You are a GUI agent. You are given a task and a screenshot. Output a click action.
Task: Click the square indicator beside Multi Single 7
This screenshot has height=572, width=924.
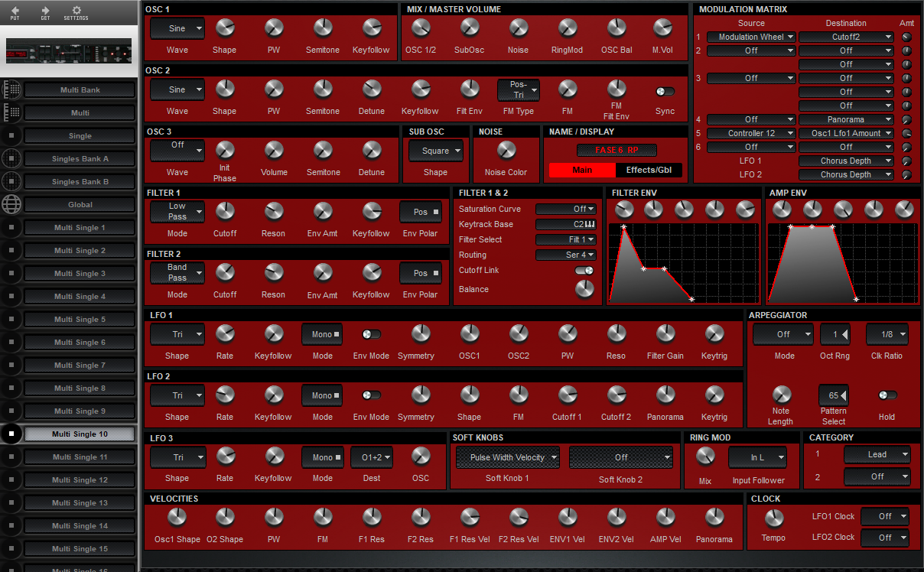click(x=11, y=365)
